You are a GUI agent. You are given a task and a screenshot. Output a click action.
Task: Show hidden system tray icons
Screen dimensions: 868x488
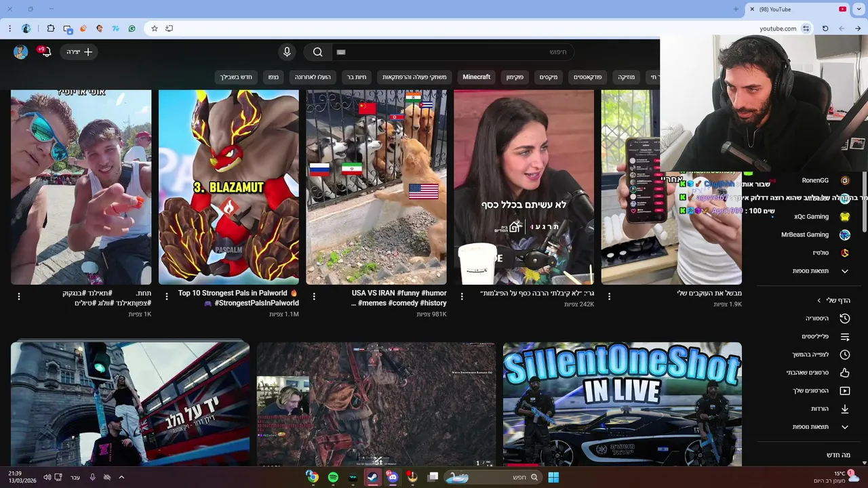point(121,477)
